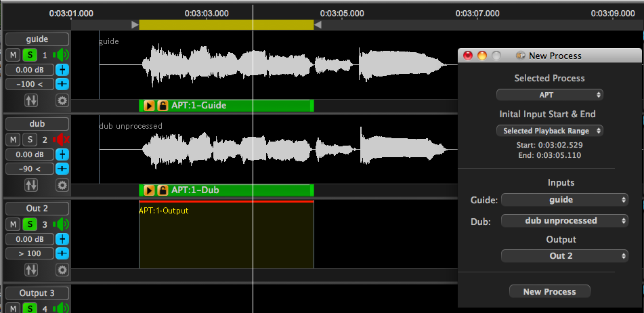
Task: Toggle solo on the Output 3 track
Action: click(30, 308)
